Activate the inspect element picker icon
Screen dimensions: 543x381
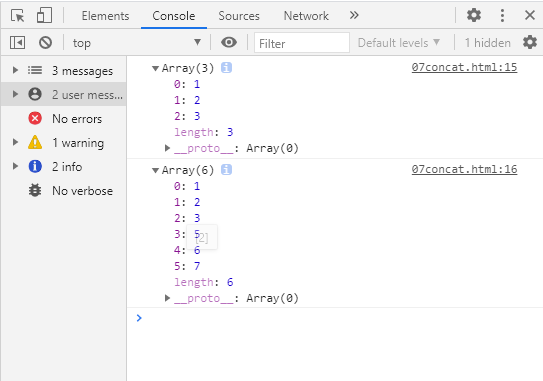point(18,16)
